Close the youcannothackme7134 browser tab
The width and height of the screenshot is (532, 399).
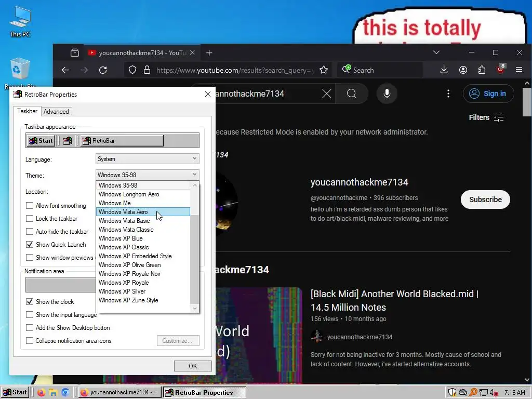point(192,53)
